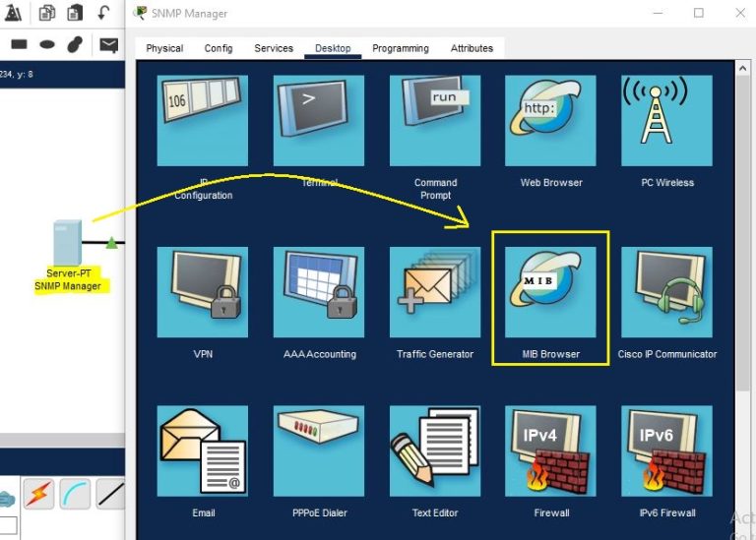
Task: Close the SNMP Manager window
Action: click(740, 13)
